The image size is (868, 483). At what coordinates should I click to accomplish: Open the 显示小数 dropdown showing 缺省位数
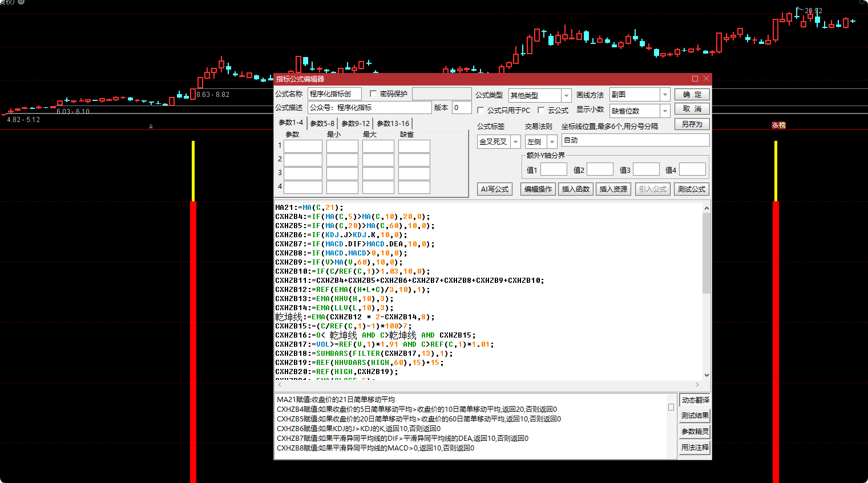pyautogui.click(x=664, y=111)
